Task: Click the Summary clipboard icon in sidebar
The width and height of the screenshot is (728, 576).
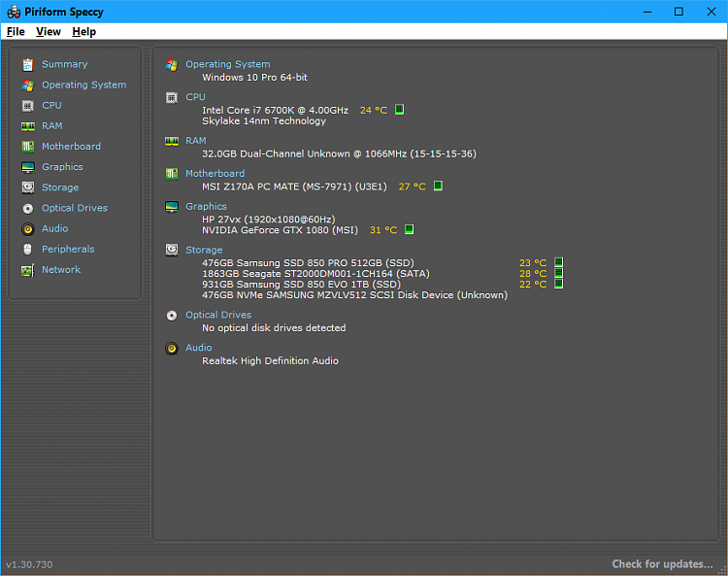Action: coord(28,64)
